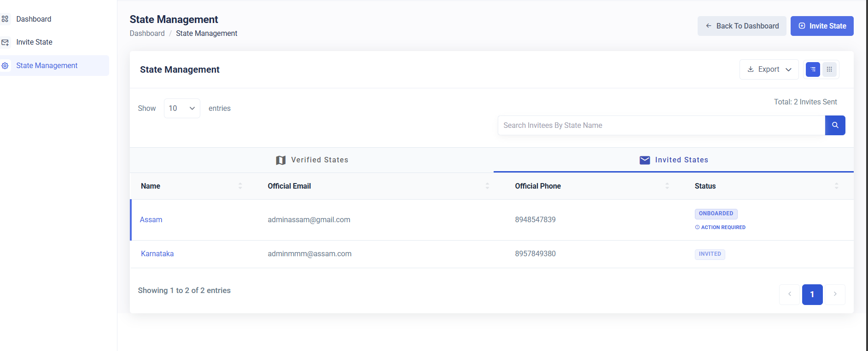Switch to grid view layout
868x351 pixels.
829,69
